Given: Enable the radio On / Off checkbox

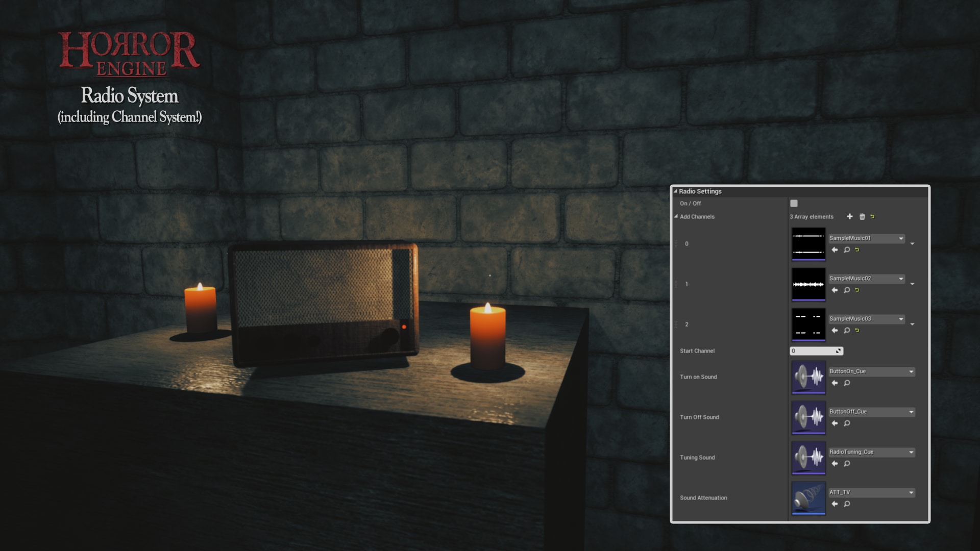Looking at the screenshot, I should point(793,203).
